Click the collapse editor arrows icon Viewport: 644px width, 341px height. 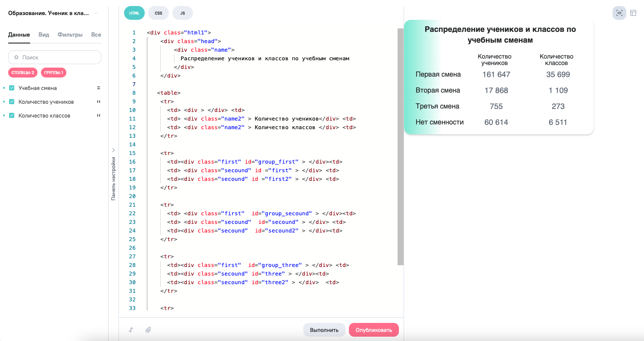131,330
